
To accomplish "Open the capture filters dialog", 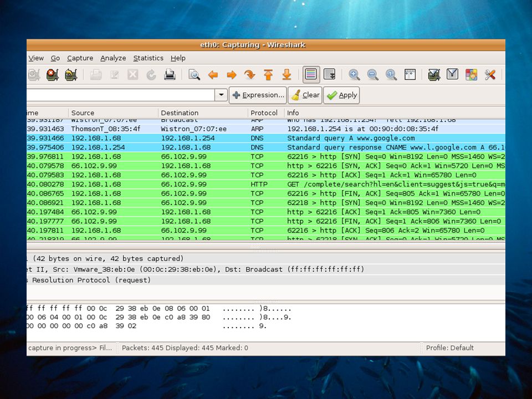I will click(x=434, y=75).
